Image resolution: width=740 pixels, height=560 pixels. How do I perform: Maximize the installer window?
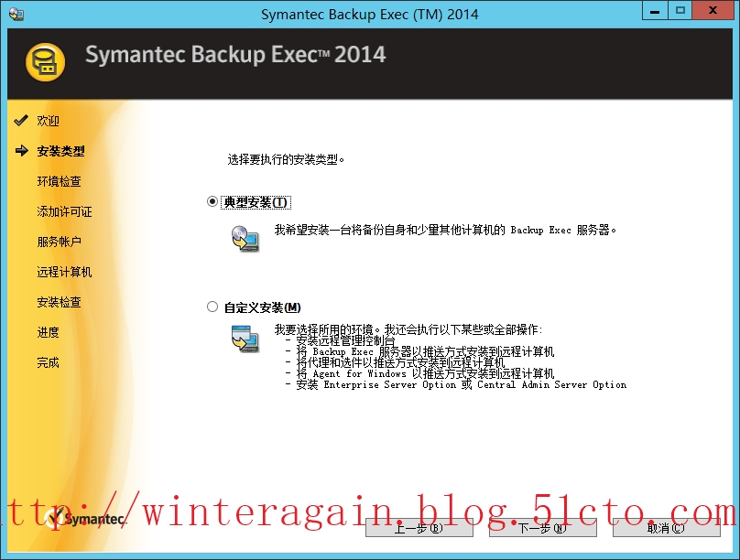click(x=680, y=10)
